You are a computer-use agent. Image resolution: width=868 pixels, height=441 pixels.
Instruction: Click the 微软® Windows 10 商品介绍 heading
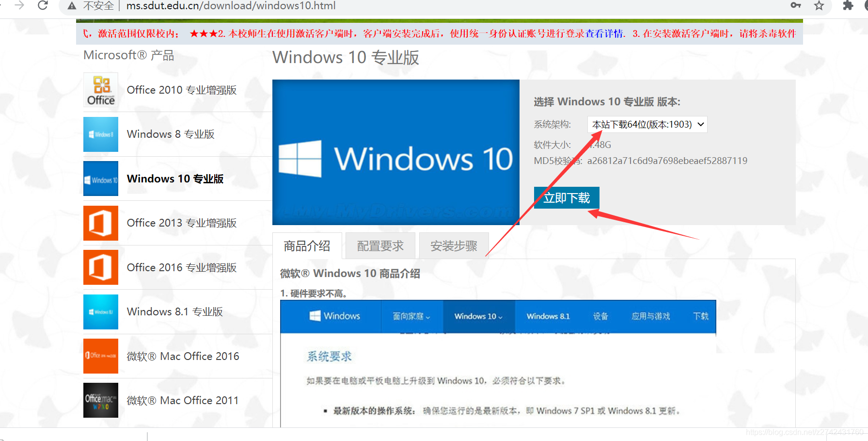[x=350, y=274]
